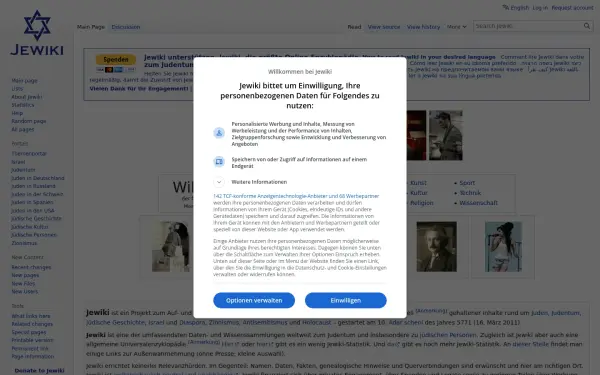Open the Albert Einstein portrait thumbnail
Viewport: 600px width, 375px height.
(437, 247)
